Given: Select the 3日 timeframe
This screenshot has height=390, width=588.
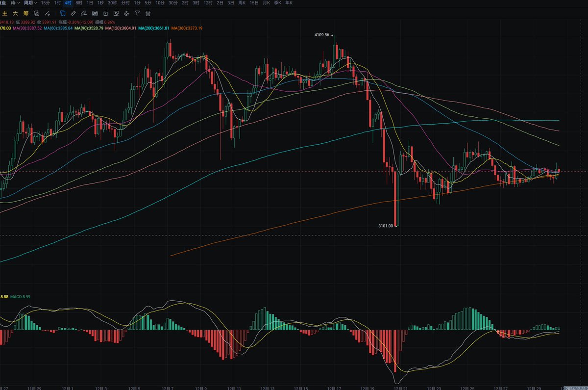Looking at the screenshot, I should tap(231, 3).
